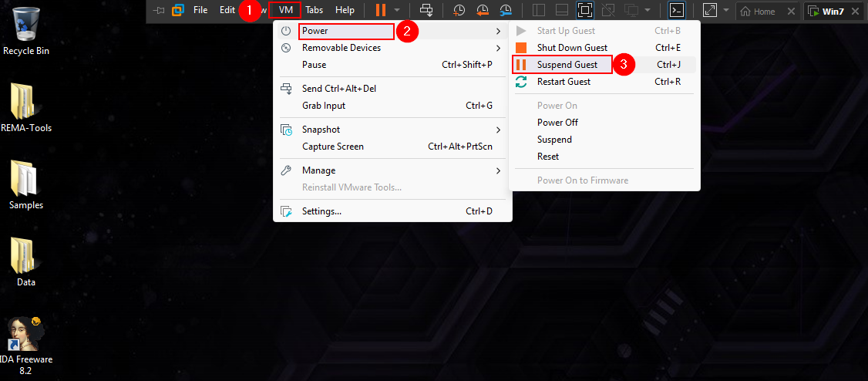The image size is (868, 381).
Task: Expand the power options dropdown arrow in toolbar
Action: (396, 10)
